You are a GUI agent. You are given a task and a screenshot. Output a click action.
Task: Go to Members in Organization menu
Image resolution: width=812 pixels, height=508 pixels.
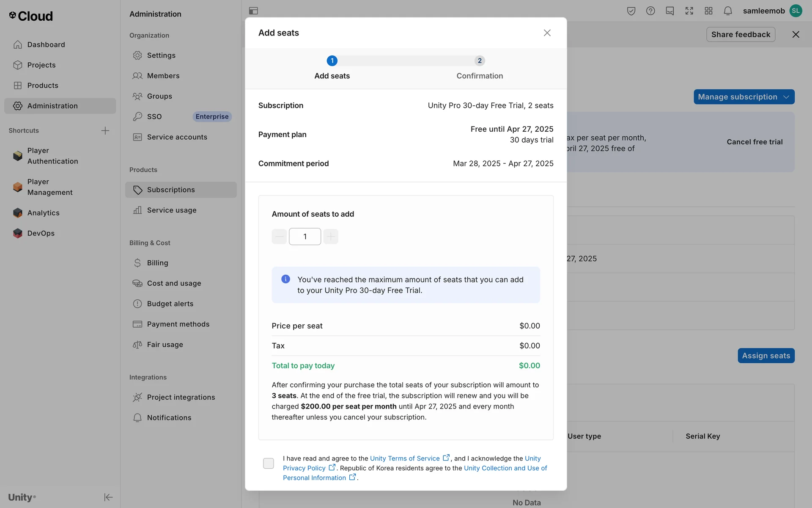pyautogui.click(x=163, y=76)
